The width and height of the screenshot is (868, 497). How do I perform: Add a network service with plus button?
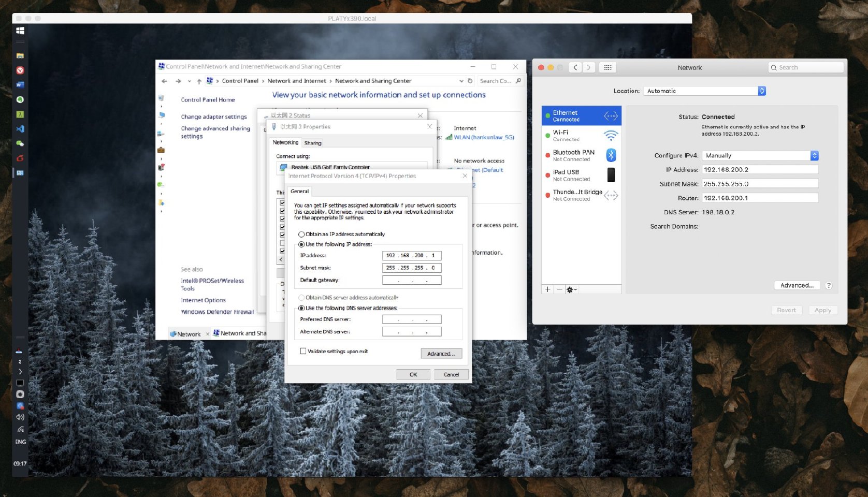[x=548, y=289]
